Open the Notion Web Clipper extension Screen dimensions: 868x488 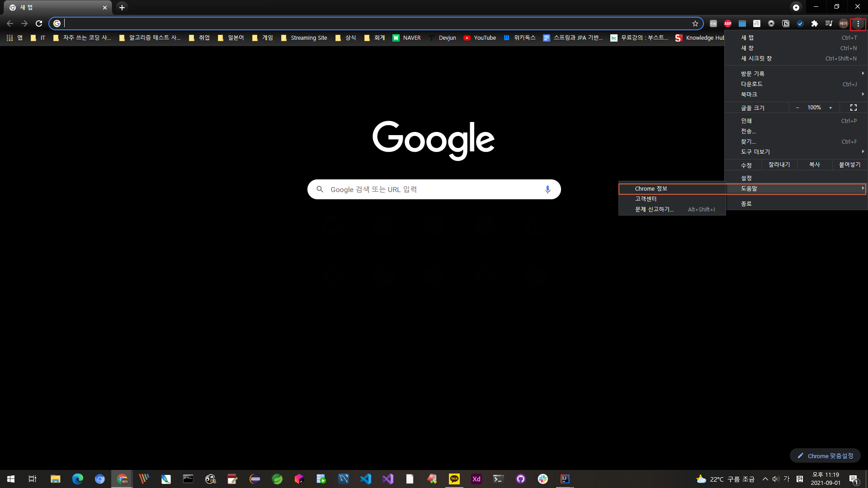click(x=786, y=23)
